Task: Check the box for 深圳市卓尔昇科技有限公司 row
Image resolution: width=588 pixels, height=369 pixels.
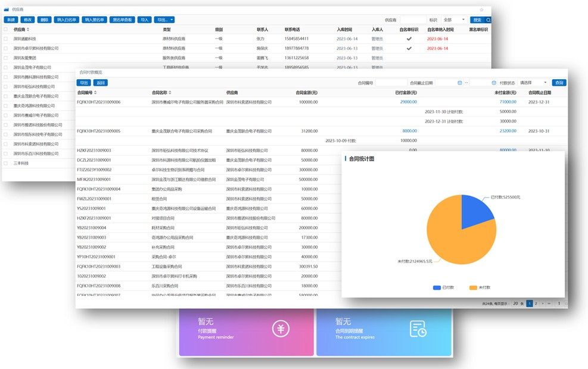Action: tap(5, 48)
